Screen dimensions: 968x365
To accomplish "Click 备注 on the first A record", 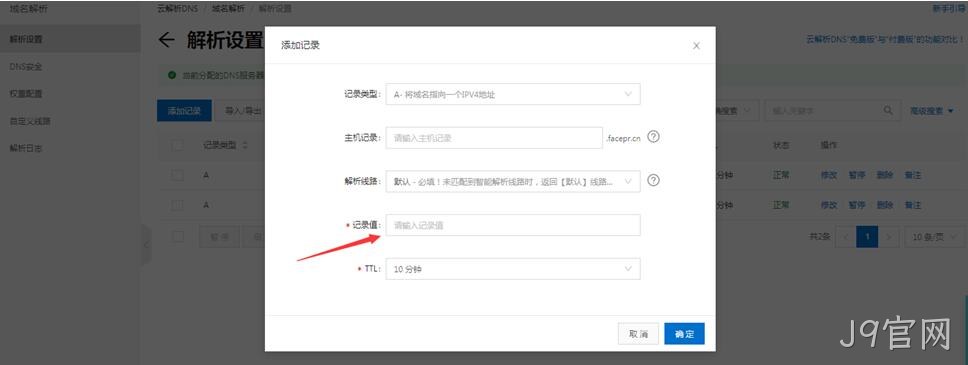I will pos(912,175).
